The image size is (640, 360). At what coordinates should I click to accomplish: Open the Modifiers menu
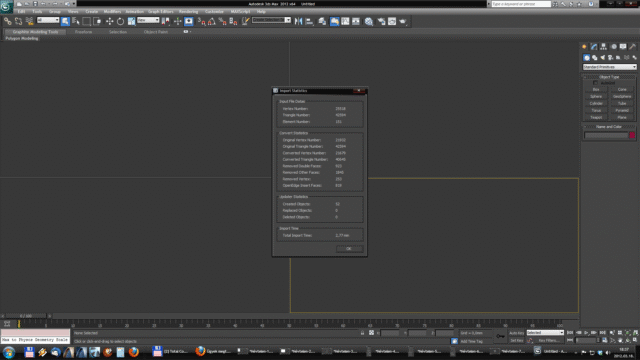(x=112, y=11)
